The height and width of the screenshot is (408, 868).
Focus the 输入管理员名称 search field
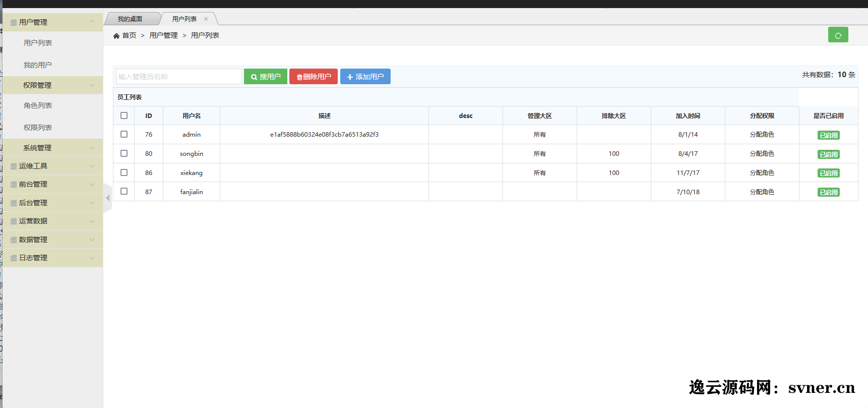[x=179, y=77]
